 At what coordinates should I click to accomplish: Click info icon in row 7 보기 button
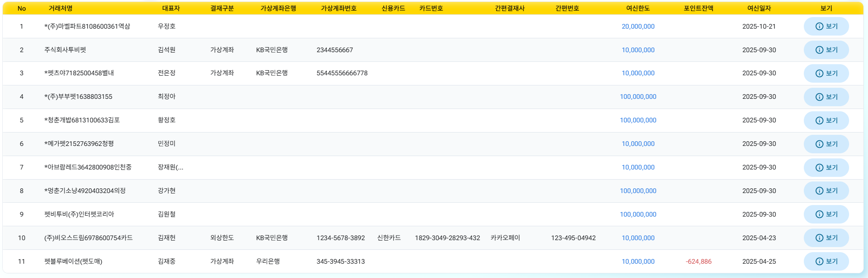click(819, 168)
